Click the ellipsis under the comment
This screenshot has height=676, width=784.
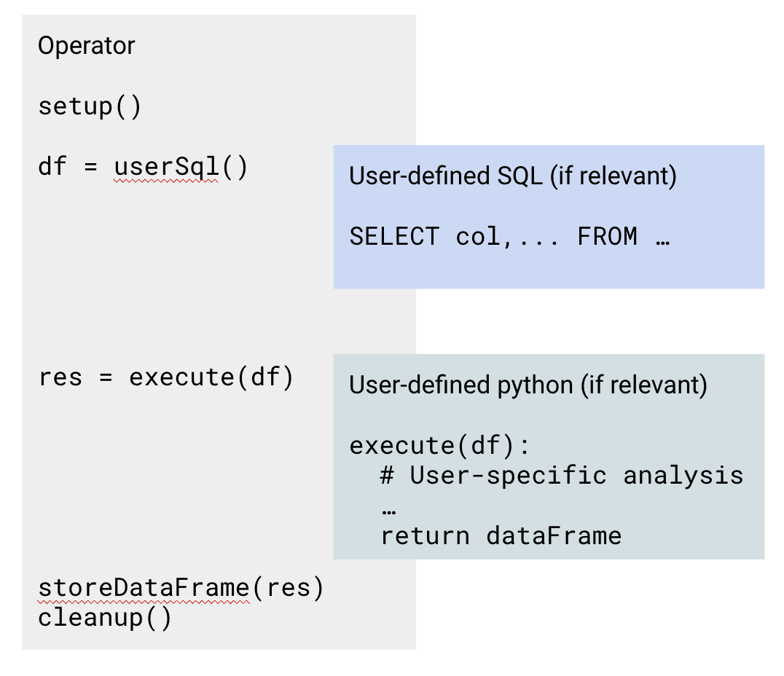389,512
